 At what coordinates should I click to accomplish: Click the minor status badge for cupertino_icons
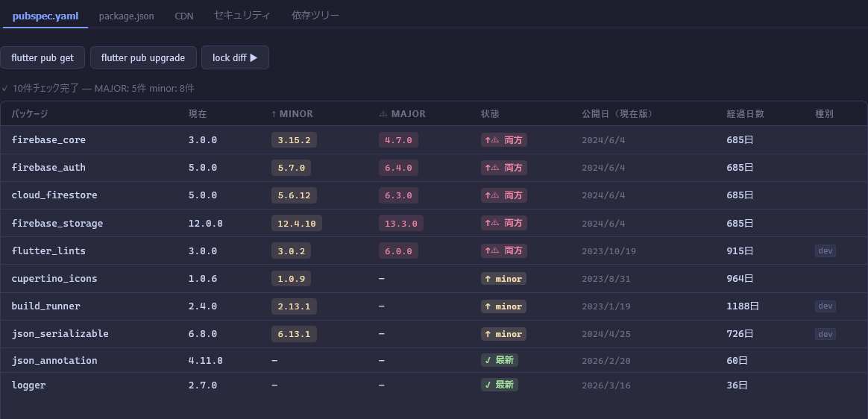[503, 279]
